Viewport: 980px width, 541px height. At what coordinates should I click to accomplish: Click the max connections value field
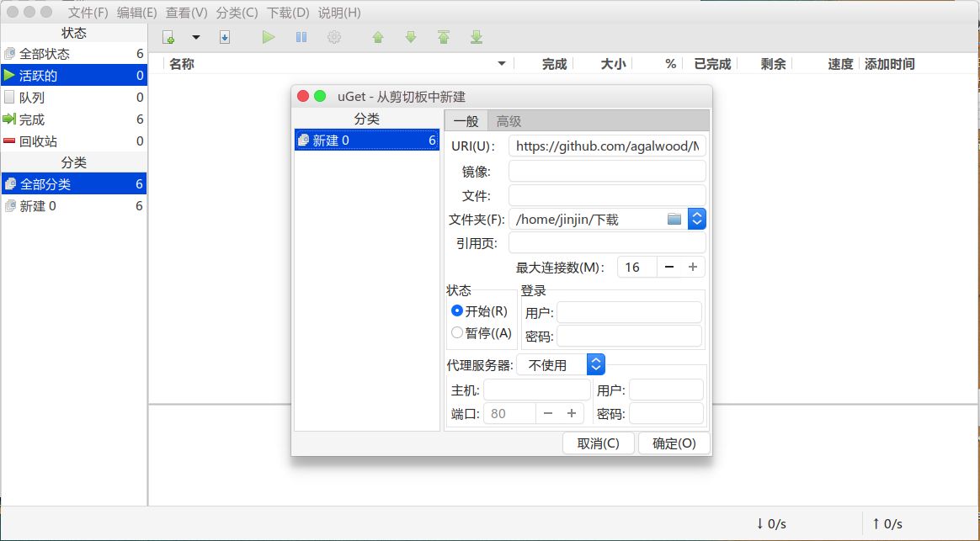point(636,268)
